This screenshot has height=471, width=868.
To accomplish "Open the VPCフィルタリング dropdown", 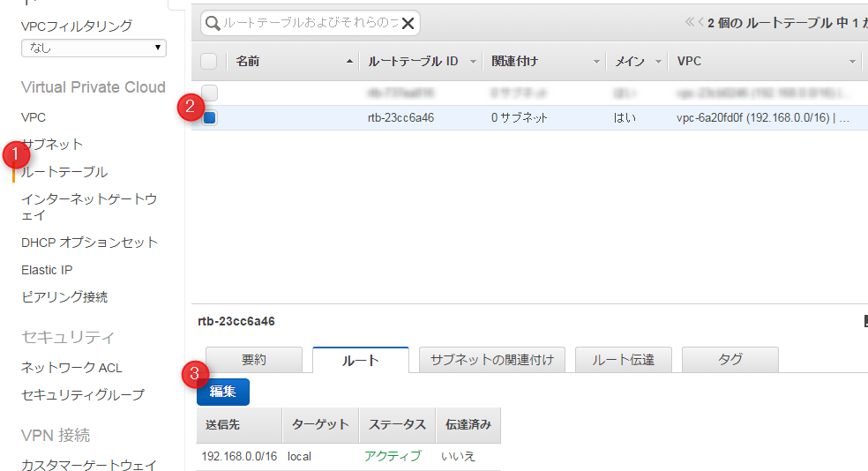I will 94,48.
